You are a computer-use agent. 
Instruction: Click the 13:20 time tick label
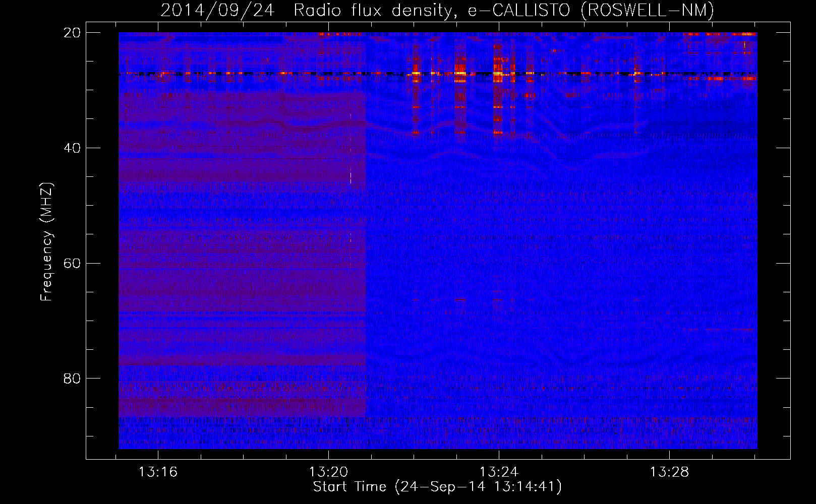click(329, 472)
